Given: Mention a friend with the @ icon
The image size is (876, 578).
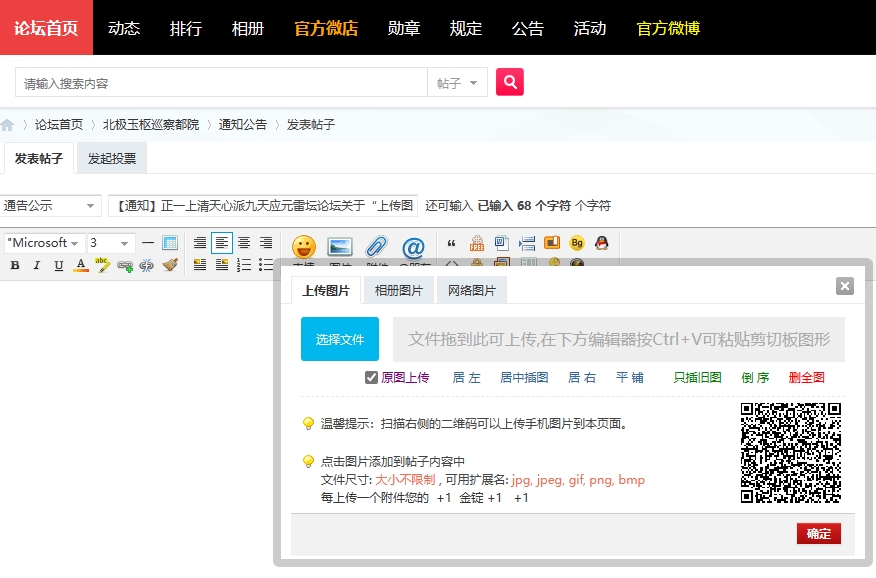Looking at the screenshot, I should (413, 247).
